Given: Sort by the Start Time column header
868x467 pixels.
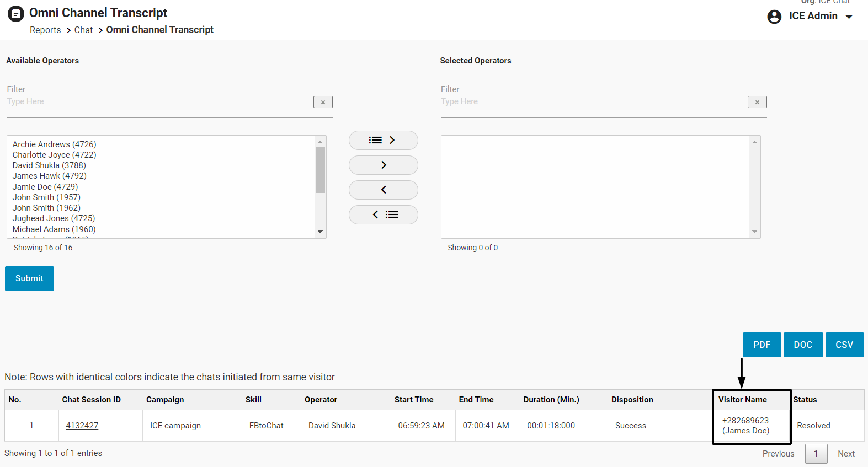Looking at the screenshot, I should (414, 400).
